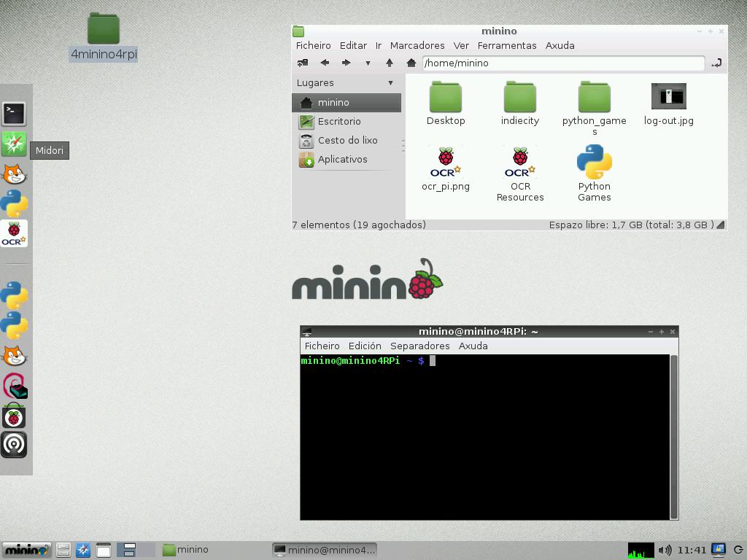Open the Ficheiro menu in terminal

(x=322, y=346)
